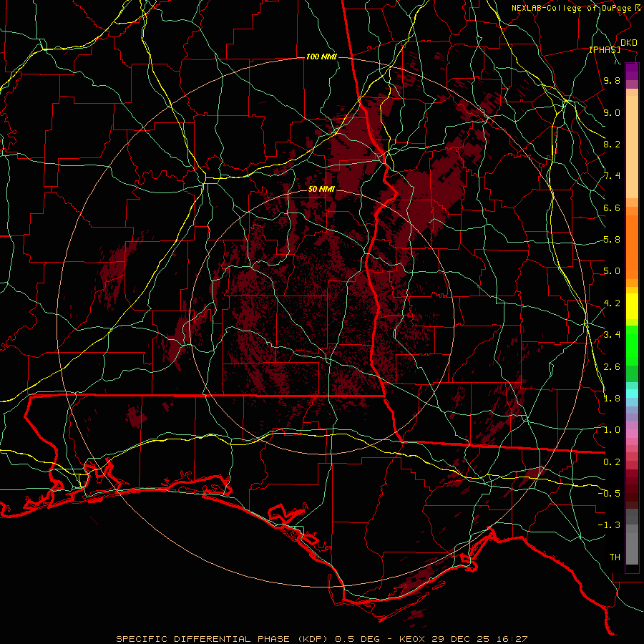Click the 3.4 value on the scale
This screenshot has width=644, height=644.
[x=612, y=335]
